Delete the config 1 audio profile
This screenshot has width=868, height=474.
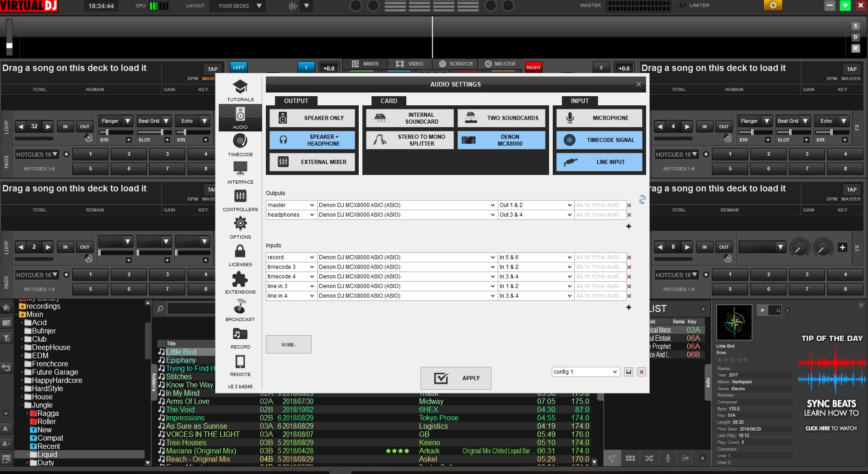click(x=642, y=372)
